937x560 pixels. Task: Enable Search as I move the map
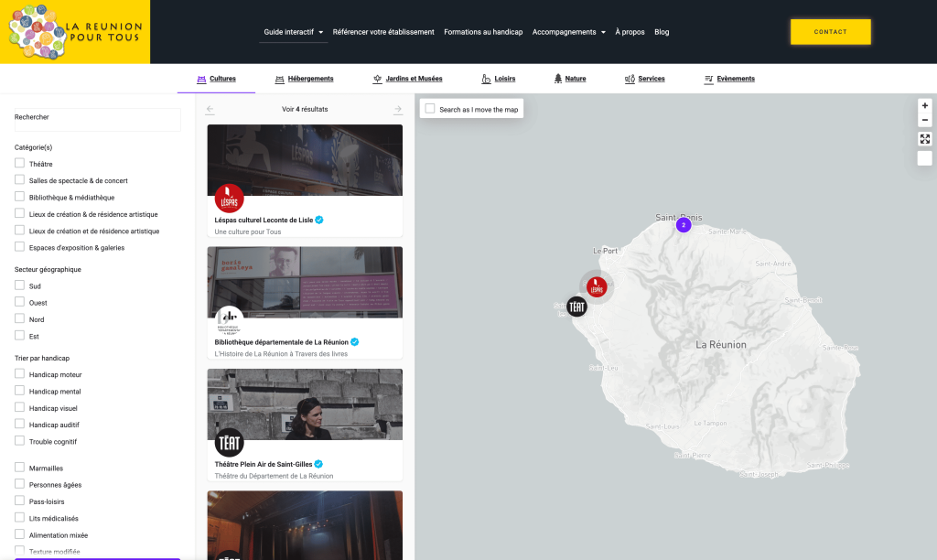tap(430, 109)
